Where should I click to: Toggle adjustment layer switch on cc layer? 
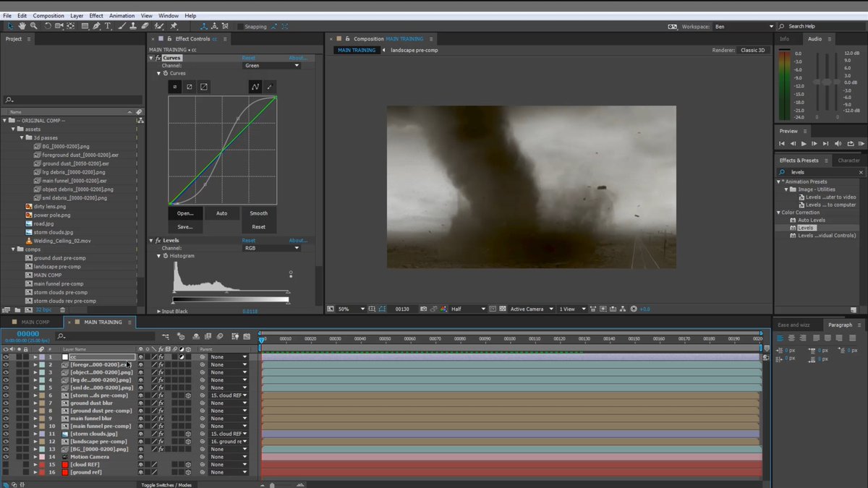[182, 356]
